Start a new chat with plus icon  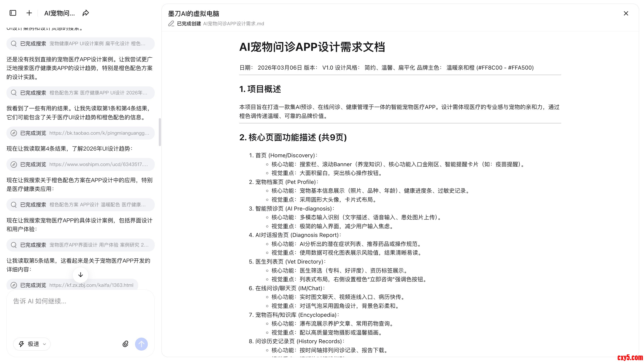[29, 13]
